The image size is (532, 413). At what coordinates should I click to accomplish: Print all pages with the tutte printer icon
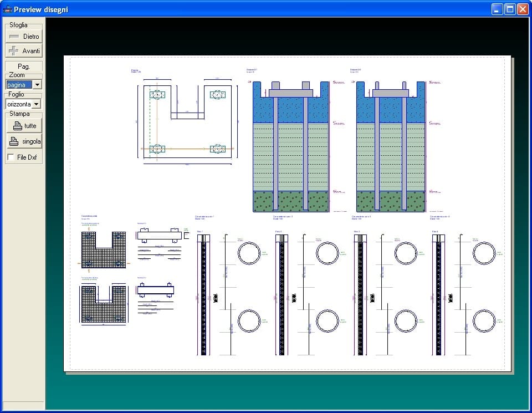coord(24,126)
